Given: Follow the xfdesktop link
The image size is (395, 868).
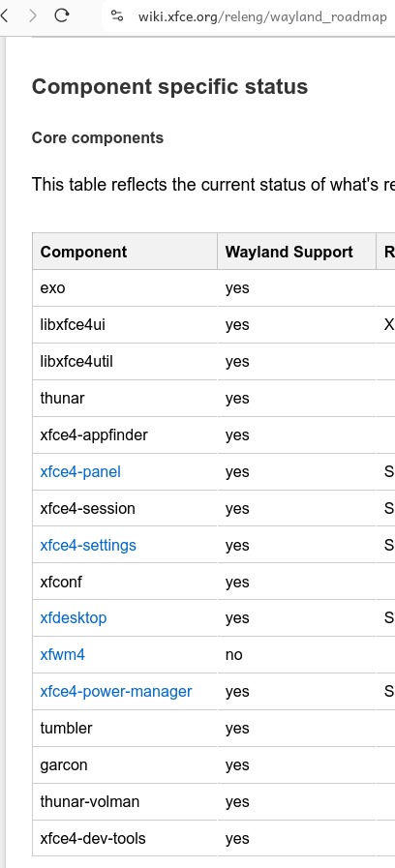Looking at the screenshot, I should (74, 617).
